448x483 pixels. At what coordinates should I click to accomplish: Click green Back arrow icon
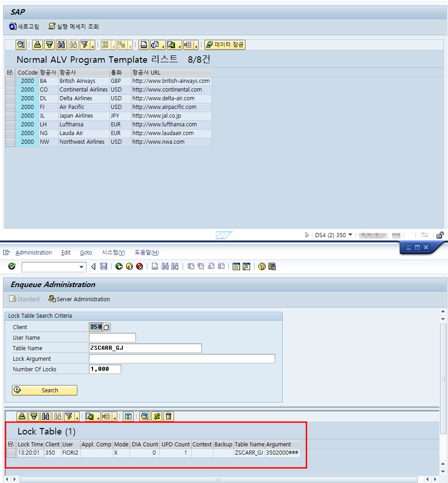(x=119, y=266)
